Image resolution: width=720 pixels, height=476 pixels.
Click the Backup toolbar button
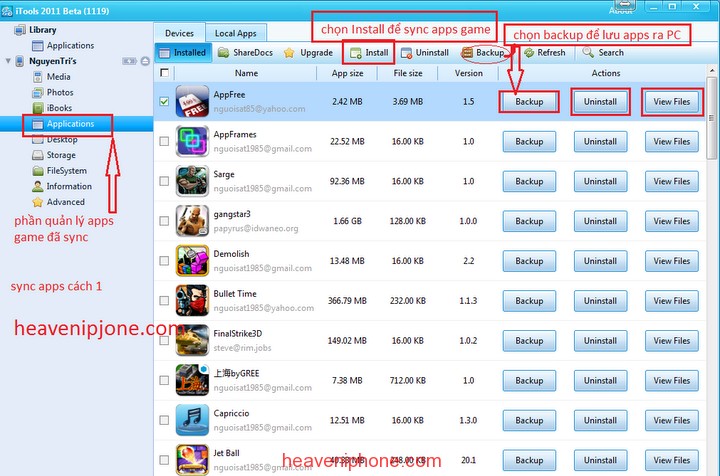(x=483, y=53)
